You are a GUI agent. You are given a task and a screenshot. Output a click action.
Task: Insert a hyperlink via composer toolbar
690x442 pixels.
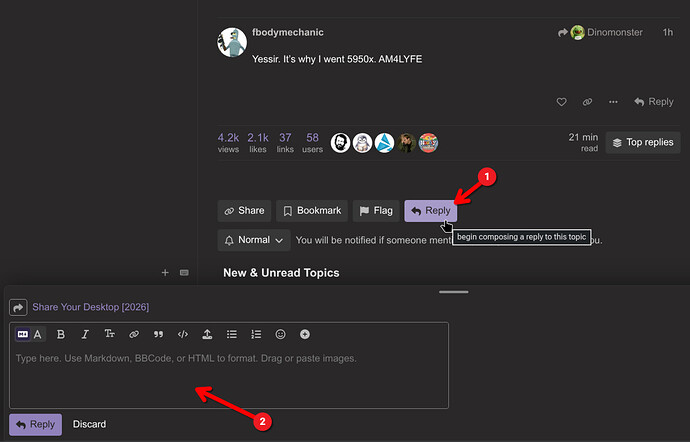pos(134,334)
